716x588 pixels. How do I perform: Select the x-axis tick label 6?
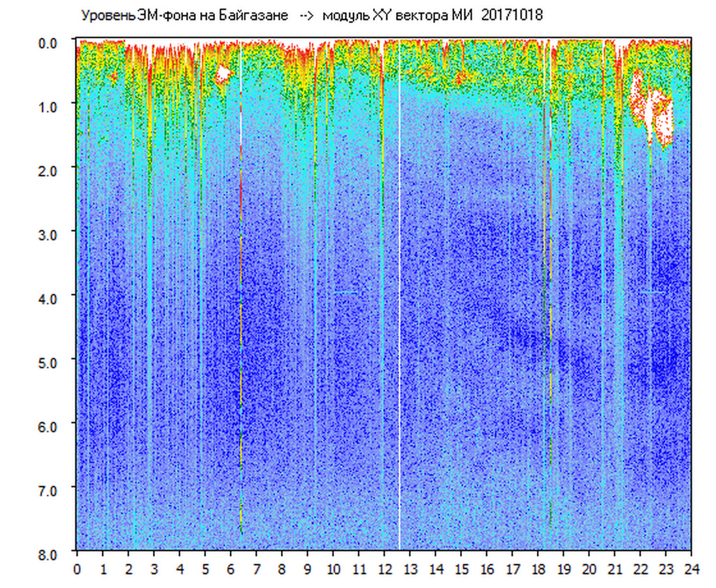231,569
